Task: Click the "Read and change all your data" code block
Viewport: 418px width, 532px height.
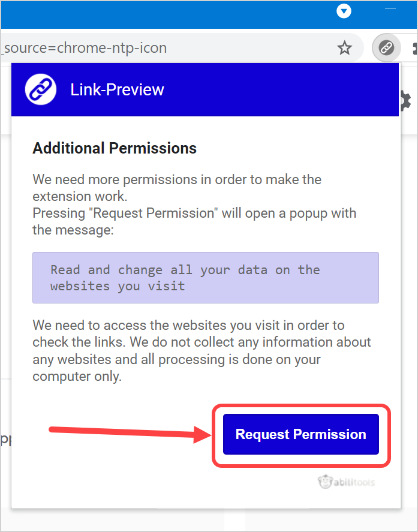Action: click(x=206, y=278)
